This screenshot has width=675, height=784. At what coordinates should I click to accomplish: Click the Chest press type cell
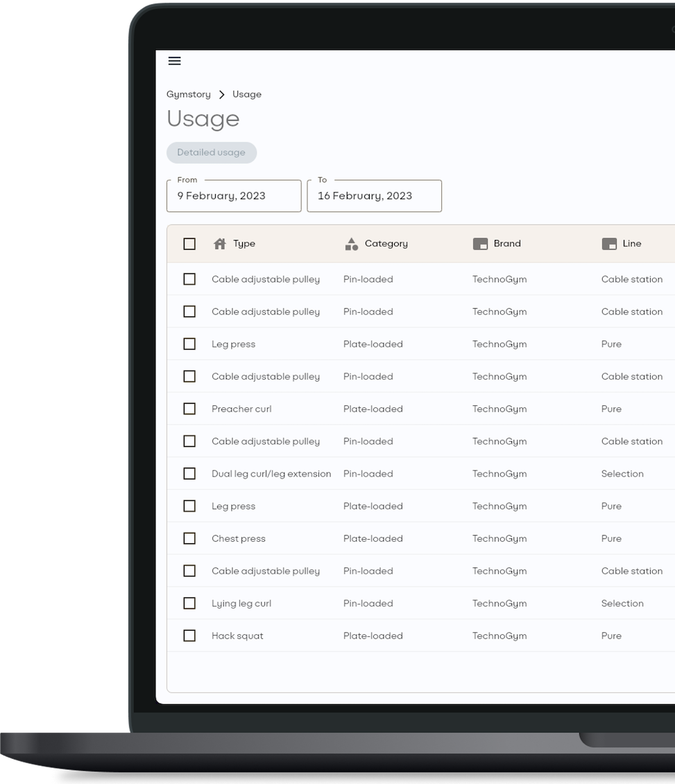[x=239, y=538]
